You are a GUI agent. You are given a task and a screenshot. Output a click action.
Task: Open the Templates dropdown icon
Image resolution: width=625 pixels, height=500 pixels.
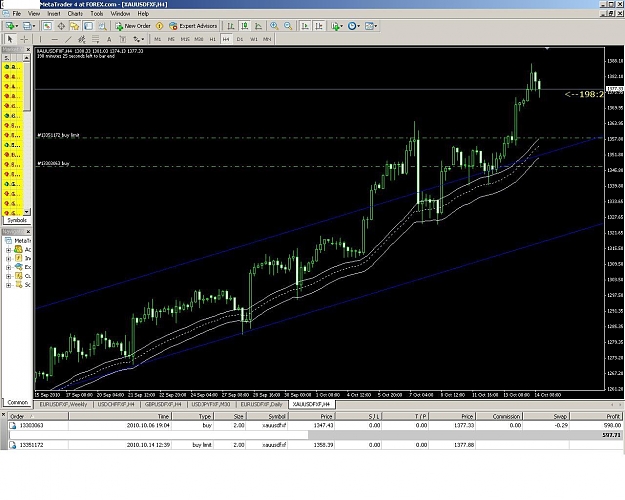point(371,26)
